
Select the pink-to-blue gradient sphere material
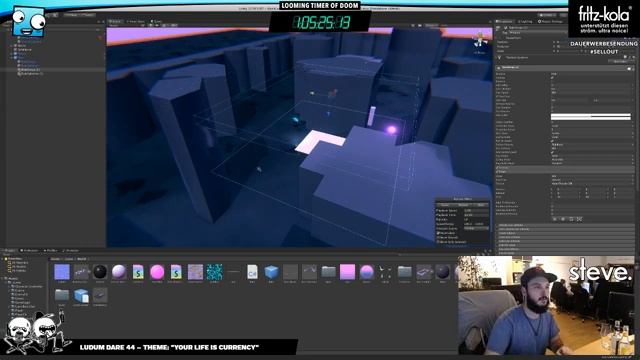pyautogui.click(x=367, y=272)
